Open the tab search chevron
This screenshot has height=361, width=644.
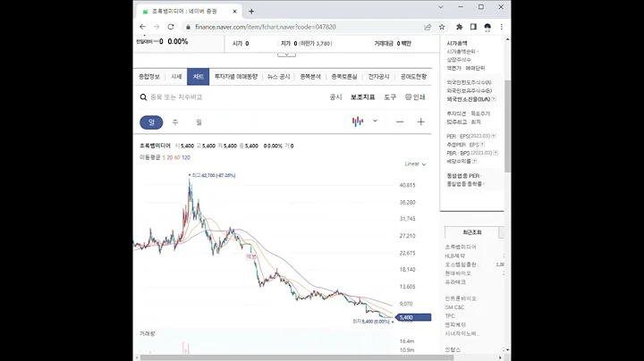(441, 7)
